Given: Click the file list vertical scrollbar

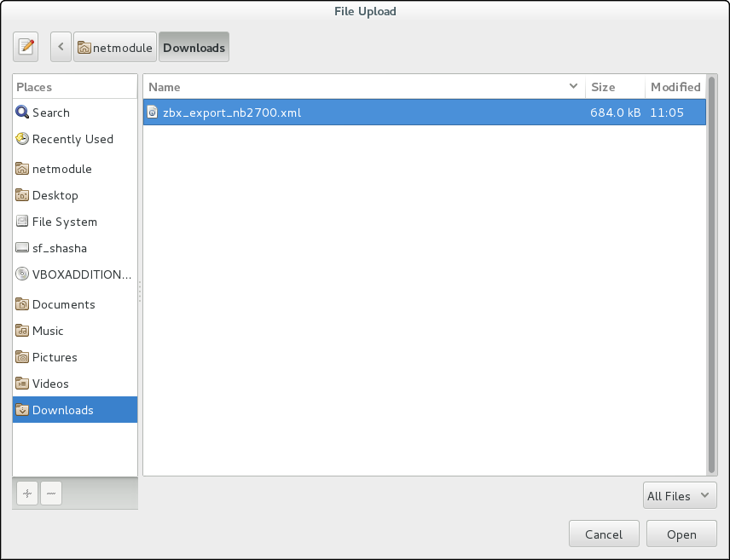Looking at the screenshot, I should pos(711,274).
